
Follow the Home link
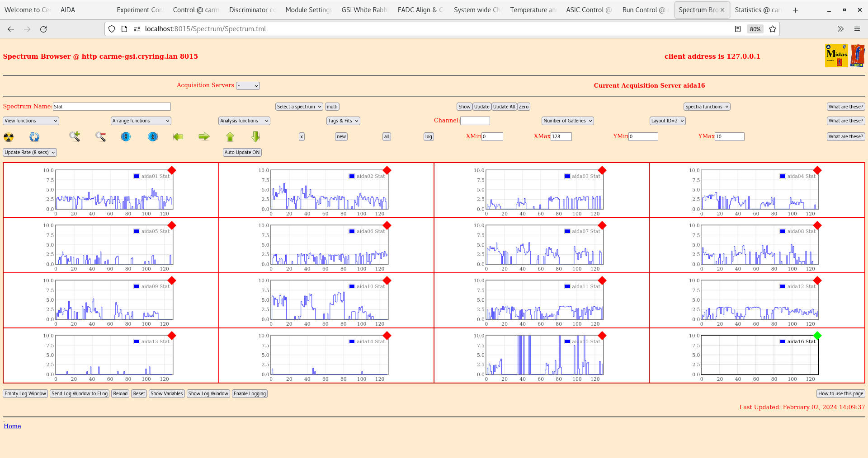click(12, 426)
